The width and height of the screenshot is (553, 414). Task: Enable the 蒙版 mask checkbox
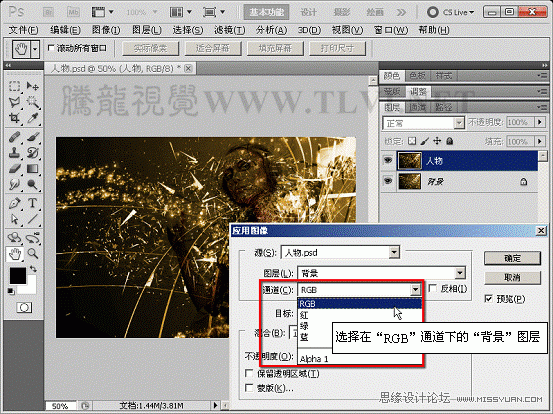click(249, 388)
